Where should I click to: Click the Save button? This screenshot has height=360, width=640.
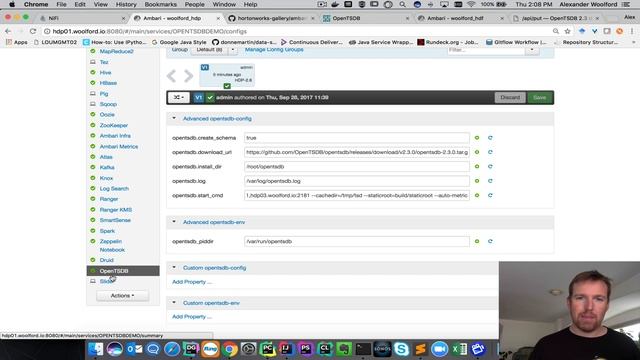click(539, 98)
